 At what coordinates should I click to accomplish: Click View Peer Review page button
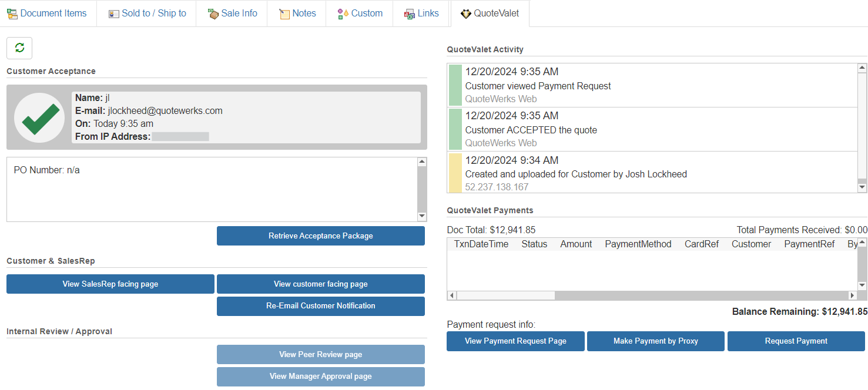click(321, 355)
